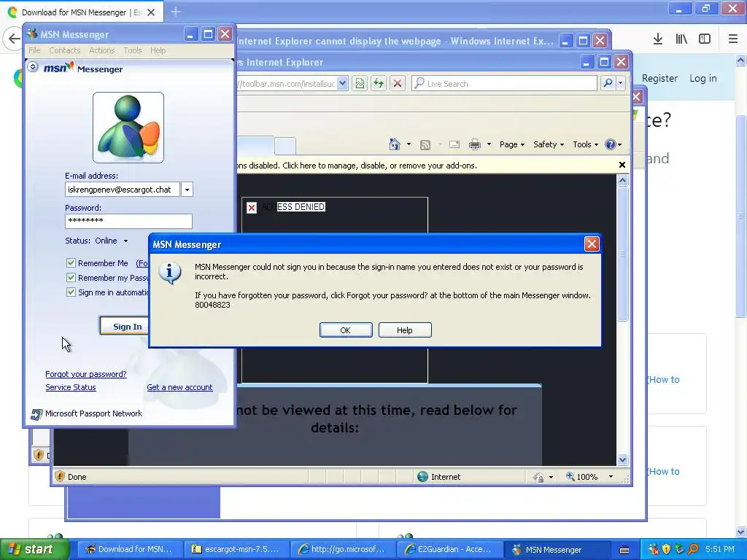This screenshot has width=747, height=560.
Task: Click the shield icon next to Done
Action: (60, 476)
